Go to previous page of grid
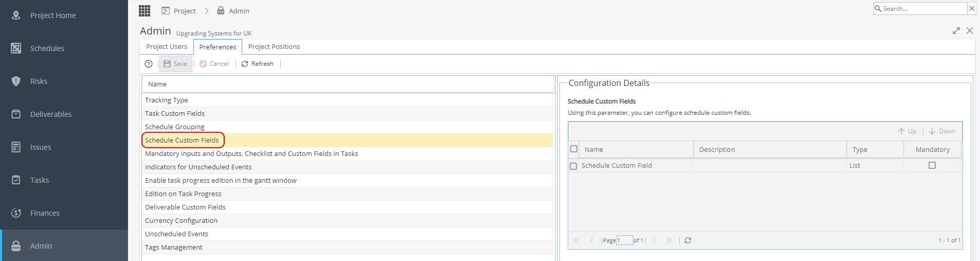Image resolution: width=980 pixels, height=261 pixels. (x=592, y=240)
